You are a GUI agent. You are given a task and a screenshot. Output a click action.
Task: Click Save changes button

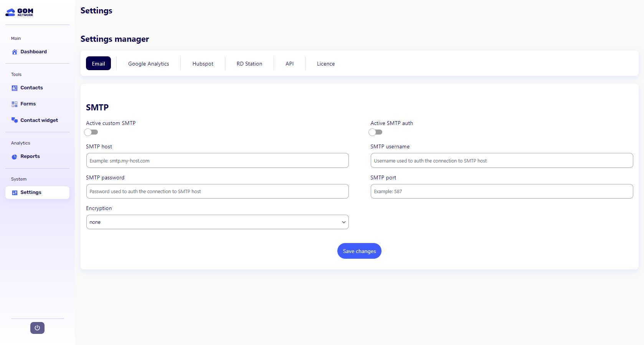[x=359, y=251]
